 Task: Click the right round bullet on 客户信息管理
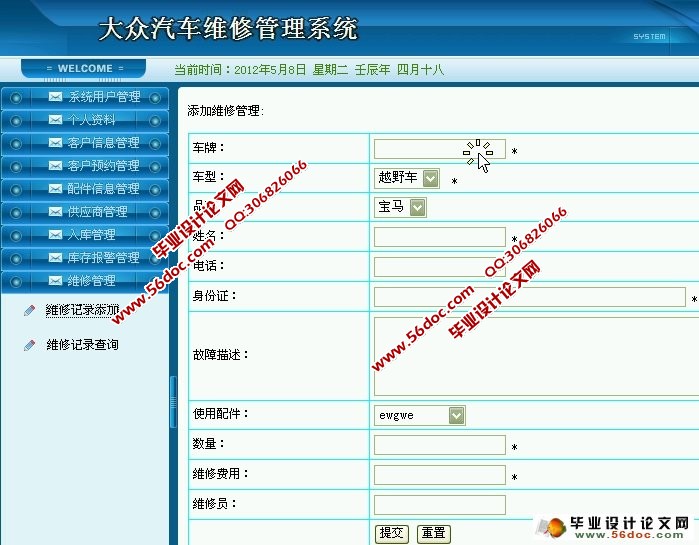click(155, 144)
